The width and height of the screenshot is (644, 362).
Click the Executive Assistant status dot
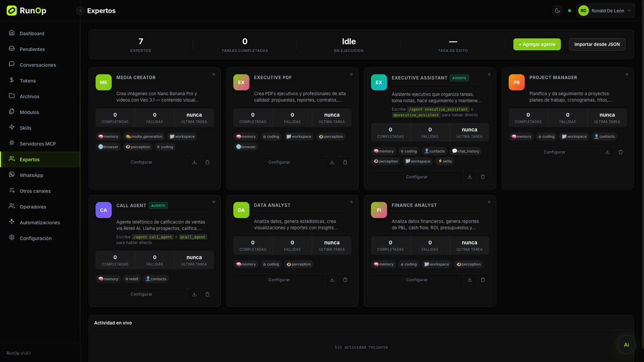[x=489, y=74]
